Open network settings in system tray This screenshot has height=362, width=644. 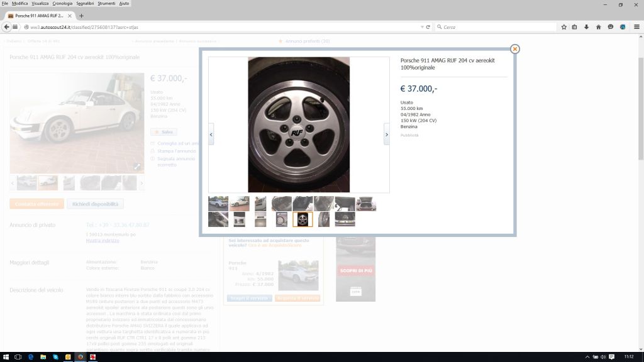[x=595, y=357]
